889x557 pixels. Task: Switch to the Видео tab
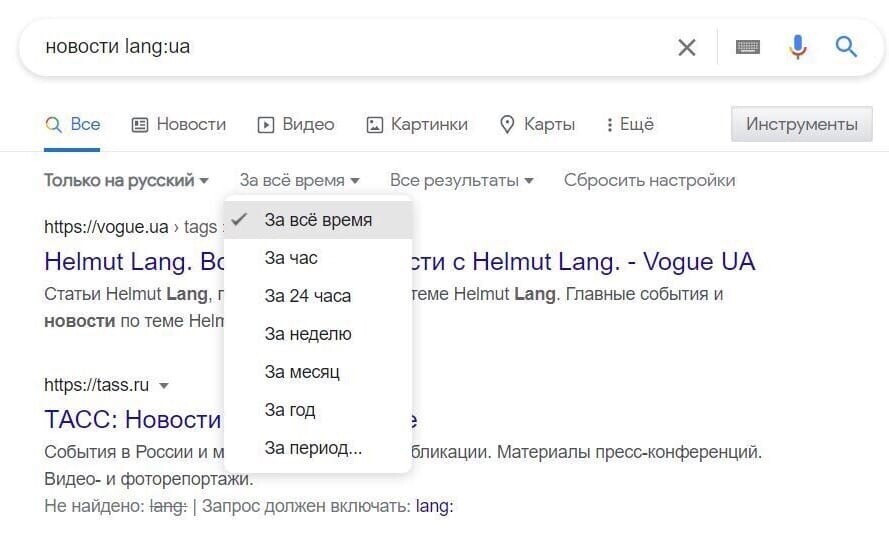296,125
